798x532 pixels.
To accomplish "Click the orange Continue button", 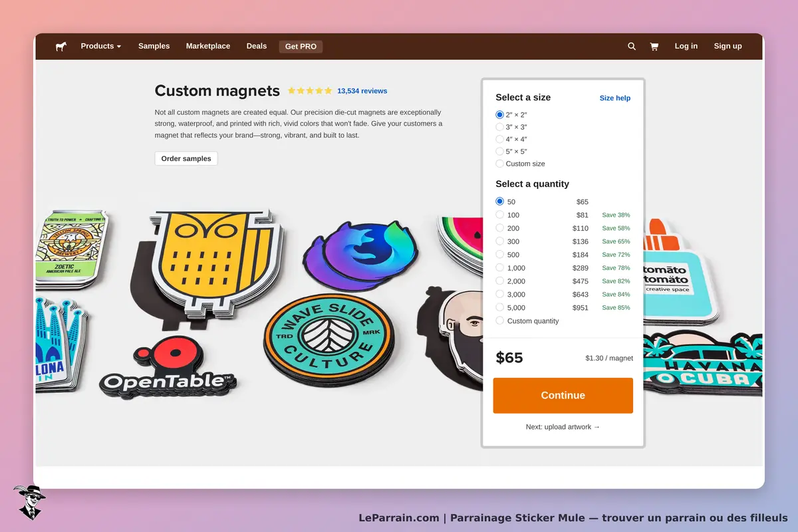I will [x=563, y=396].
